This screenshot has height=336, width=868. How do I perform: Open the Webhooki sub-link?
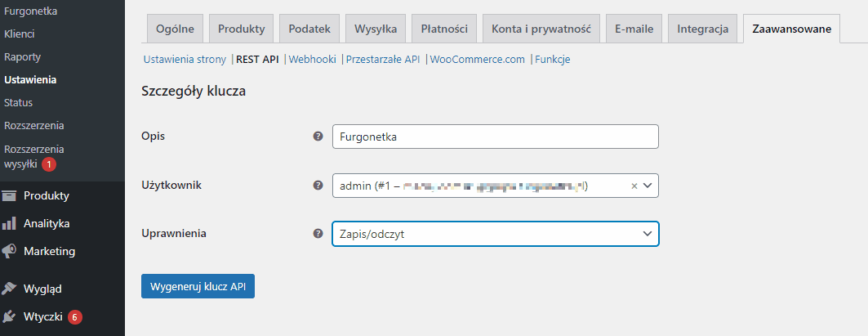click(x=313, y=60)
